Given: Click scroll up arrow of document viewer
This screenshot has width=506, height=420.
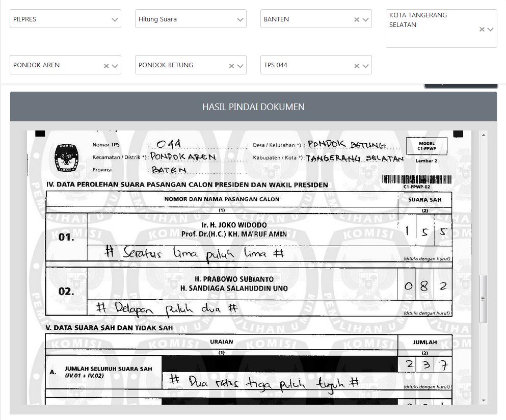Looking at the screenshot, I should [484, 135].
